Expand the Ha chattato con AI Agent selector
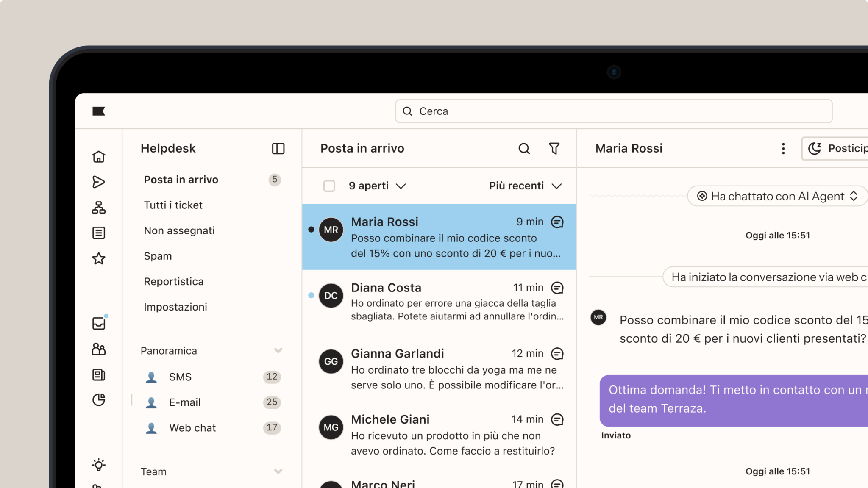Viewport: 868px width, 488px height. (778, 196)
